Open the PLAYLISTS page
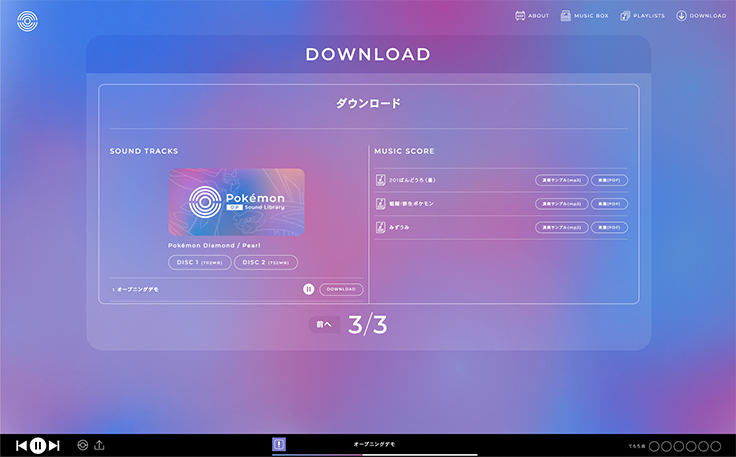Viewport: 736px width, 457px height. (x=642, y=15)
